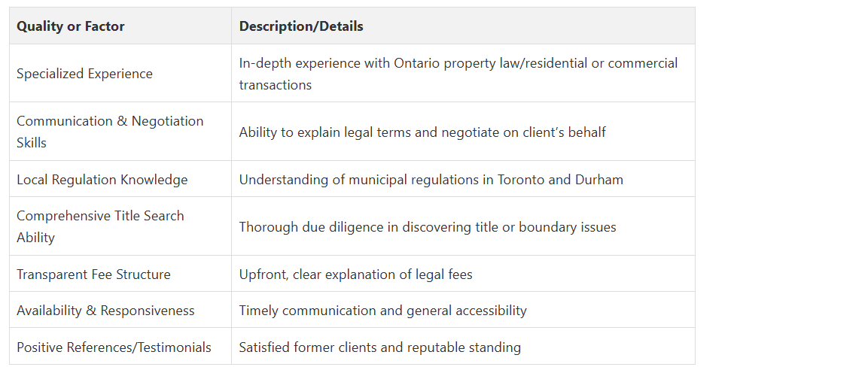Click the "Thorough due diligence" description text
The height and width of the screenshot is (373, 868).
[x=428, y=227]
